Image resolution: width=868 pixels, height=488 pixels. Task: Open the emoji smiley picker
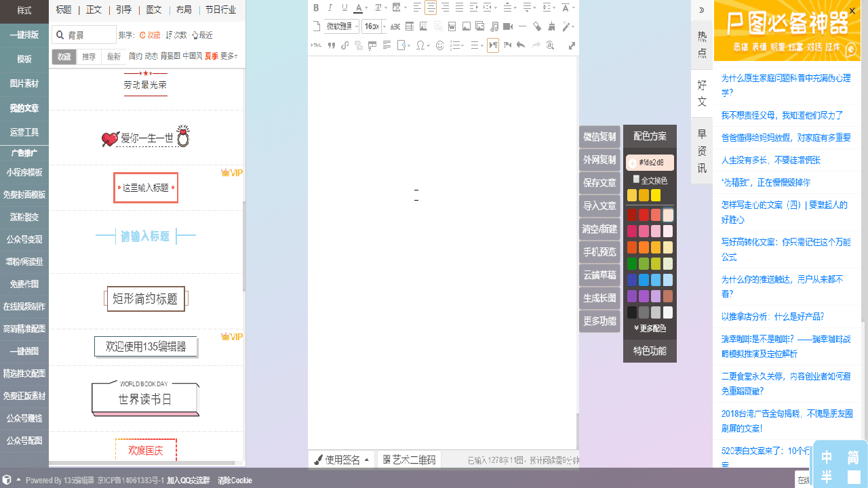[x=439, y=45]
